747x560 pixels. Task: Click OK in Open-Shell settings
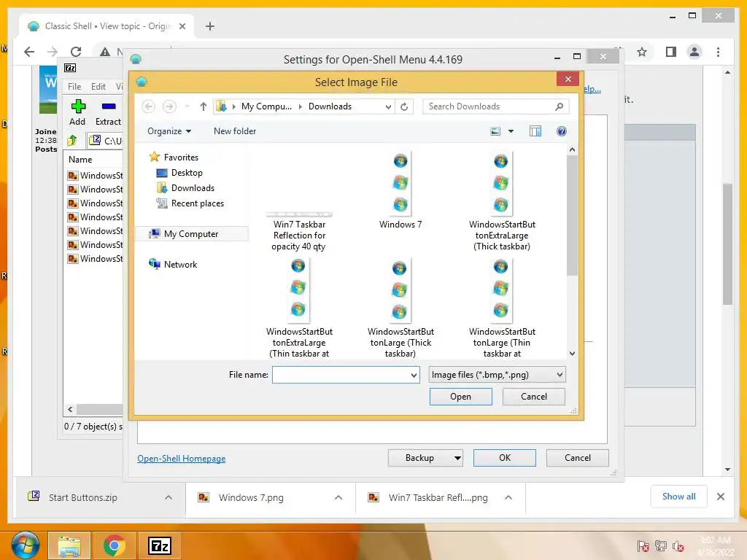(x=505, y=458)
